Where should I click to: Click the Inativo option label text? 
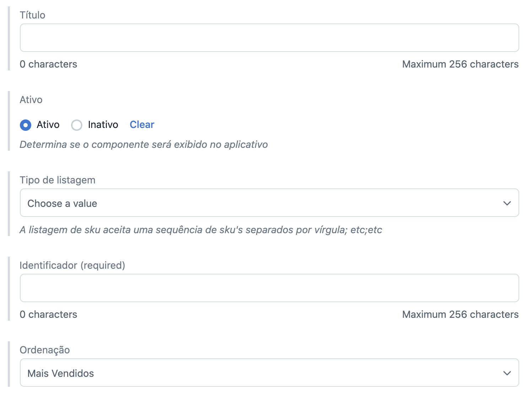[103, 125]
